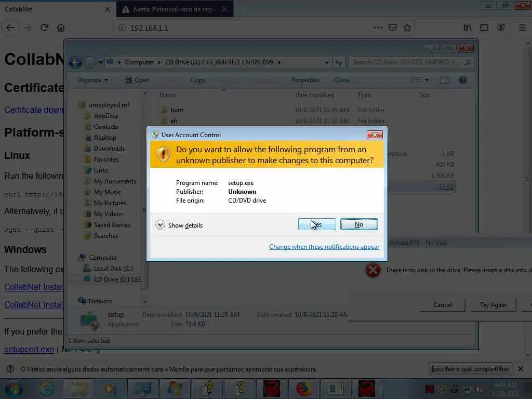Viewport: 532px width, 399px height.
Task: Expand Show details in UAC dialog
Action: tap(179, 225)
